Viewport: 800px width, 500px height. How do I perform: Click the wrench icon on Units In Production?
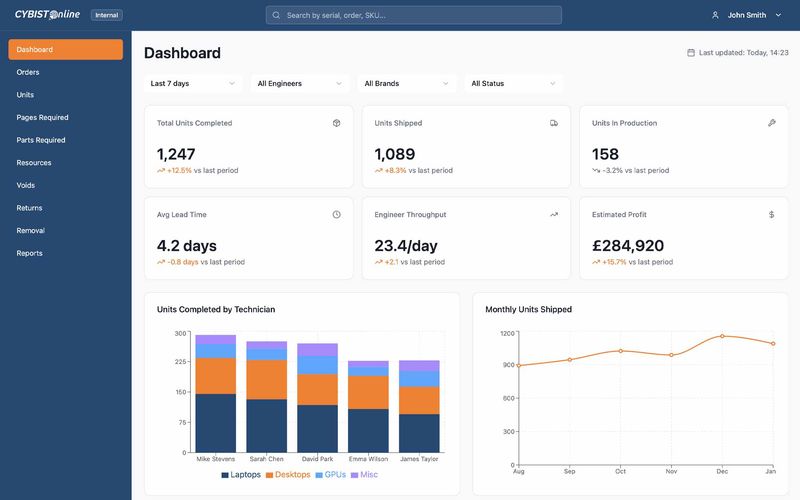coord(771,123)
